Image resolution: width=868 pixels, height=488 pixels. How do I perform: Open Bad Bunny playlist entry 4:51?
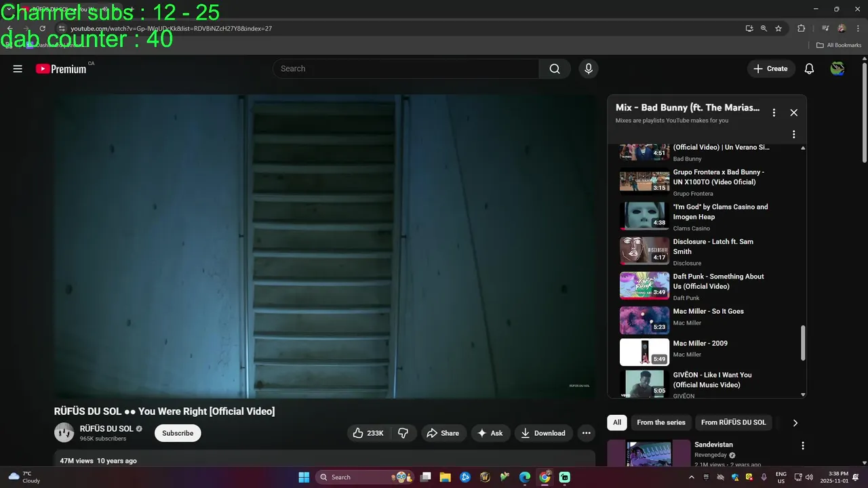[x=705, y=152]
